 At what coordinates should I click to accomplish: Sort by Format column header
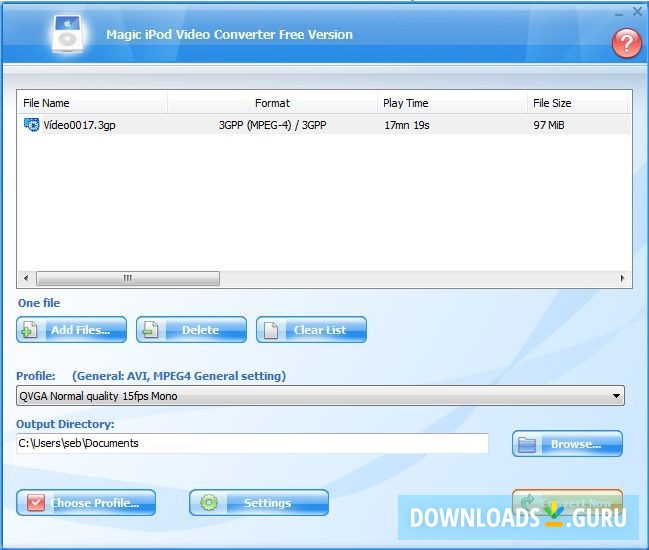click(272, 103)
